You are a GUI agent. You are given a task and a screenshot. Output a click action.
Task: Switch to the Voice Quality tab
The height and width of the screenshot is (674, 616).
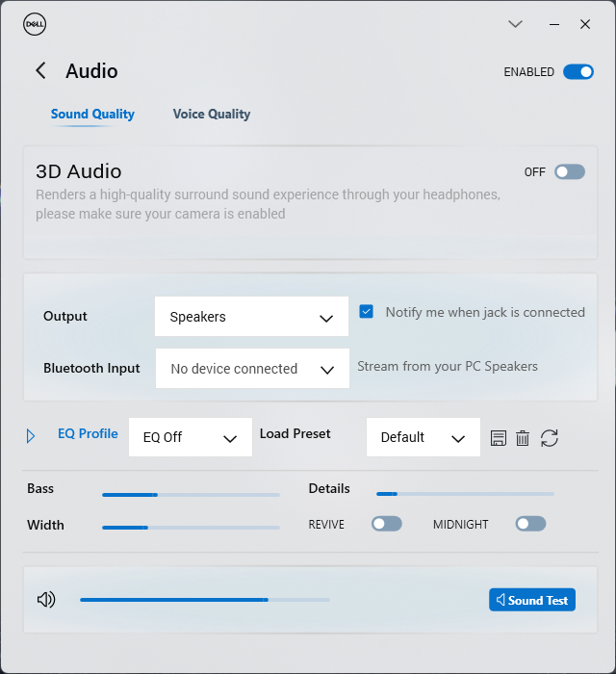[212, 114]
